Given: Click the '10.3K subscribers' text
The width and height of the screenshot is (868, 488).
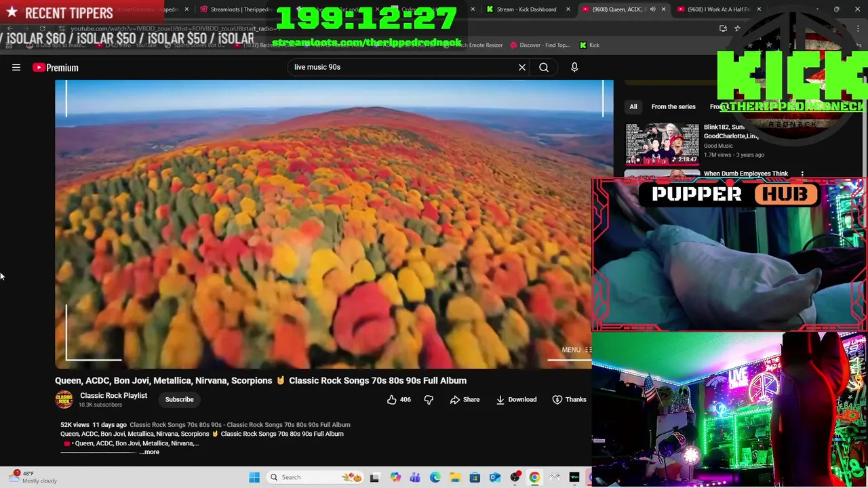Looking at the screenshot, I should pyautogui.click(x=100, y=405).
